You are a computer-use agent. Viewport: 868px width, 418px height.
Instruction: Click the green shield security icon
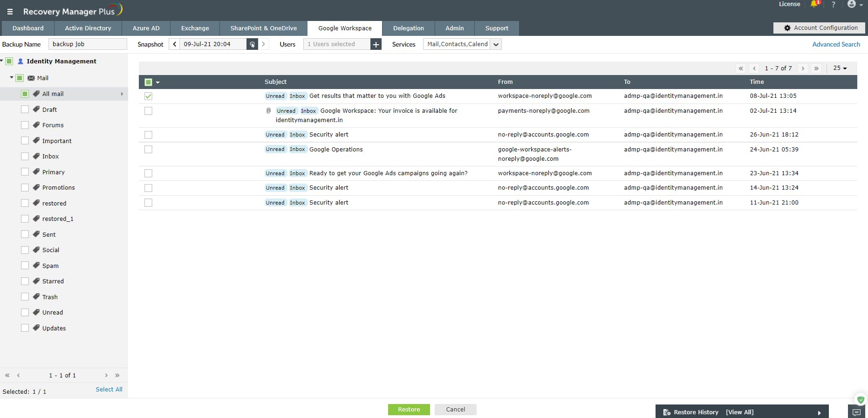(x=861, y=399)
